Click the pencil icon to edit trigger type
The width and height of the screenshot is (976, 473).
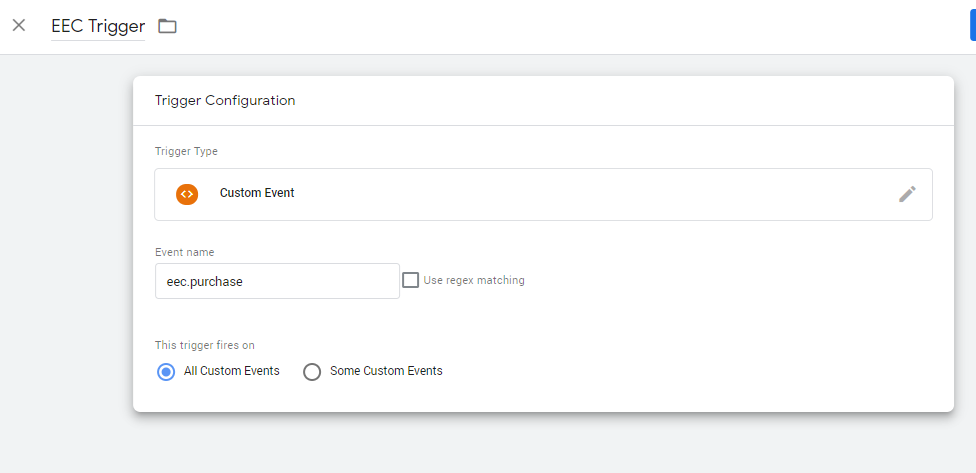[x=906, y=194]
